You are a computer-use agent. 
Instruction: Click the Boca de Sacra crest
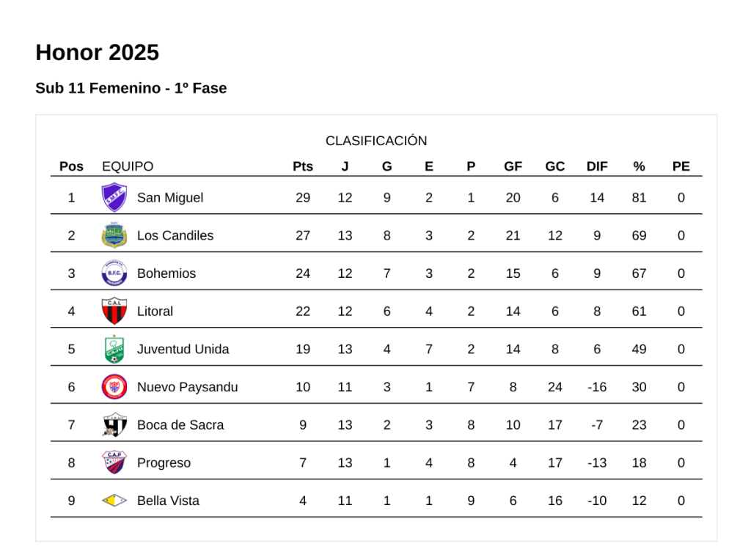click(114, 425)
